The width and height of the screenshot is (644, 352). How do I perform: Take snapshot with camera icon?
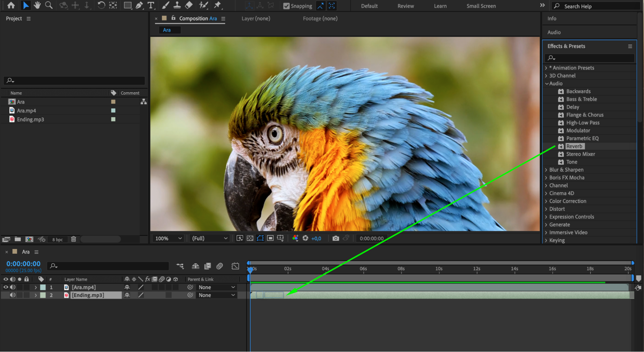[x=336, y=238]
